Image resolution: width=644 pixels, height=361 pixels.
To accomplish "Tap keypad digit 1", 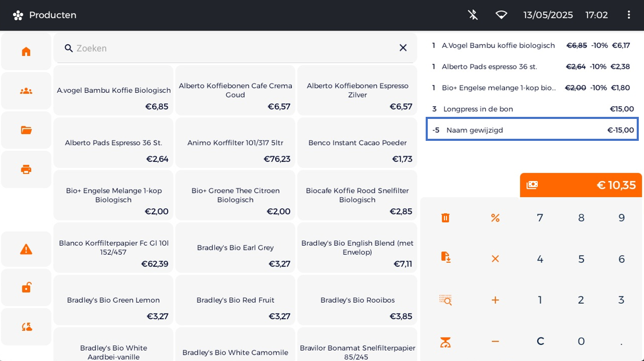I will click(x=540, y=300).
